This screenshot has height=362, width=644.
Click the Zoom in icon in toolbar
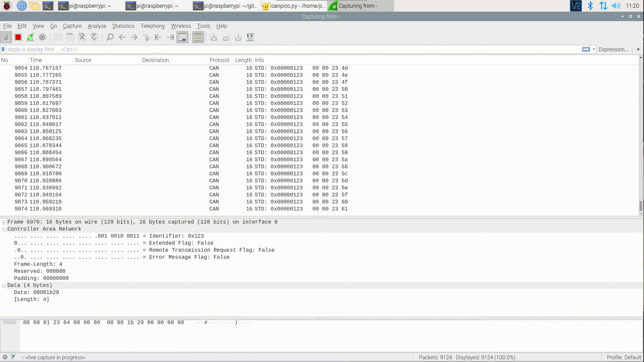tap(214, 37)
